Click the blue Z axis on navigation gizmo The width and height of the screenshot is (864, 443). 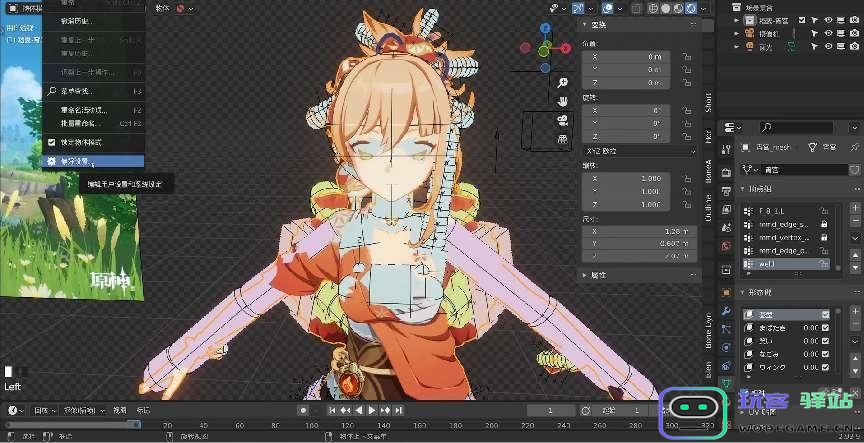[x=545, y=28]
